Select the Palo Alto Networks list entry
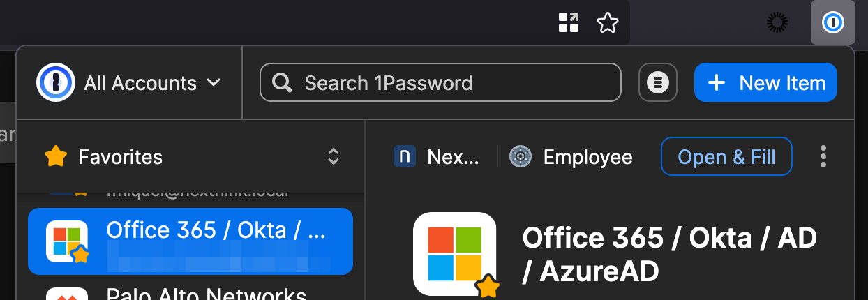 point(206,294)
